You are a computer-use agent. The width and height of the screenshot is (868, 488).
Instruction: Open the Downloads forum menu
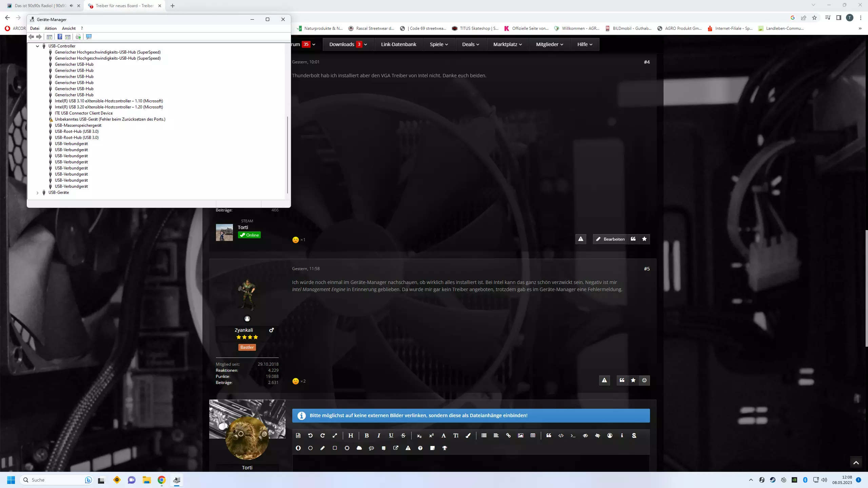tap(348, 44)
